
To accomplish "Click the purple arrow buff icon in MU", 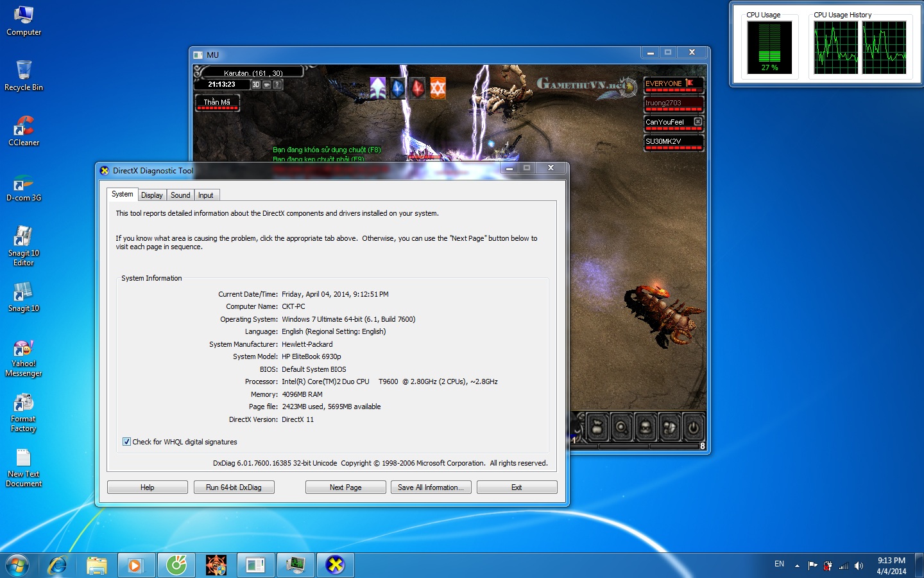I will [x=378, y=88].
